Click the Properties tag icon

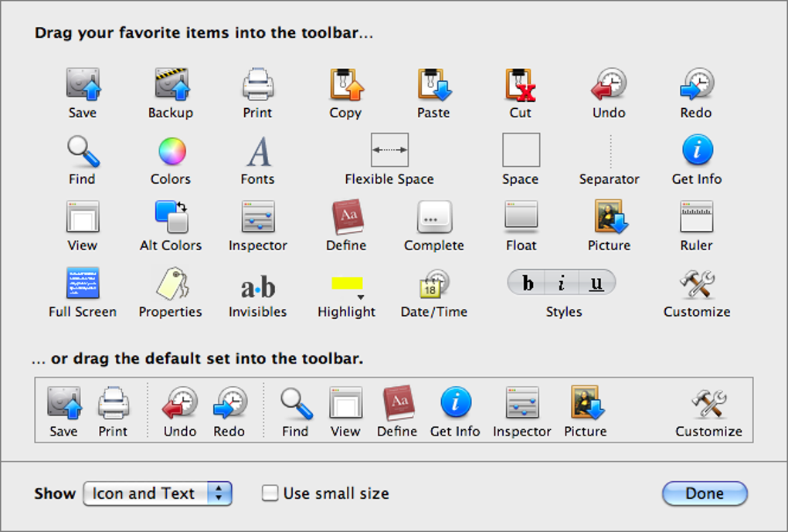[x=172, y=283]
